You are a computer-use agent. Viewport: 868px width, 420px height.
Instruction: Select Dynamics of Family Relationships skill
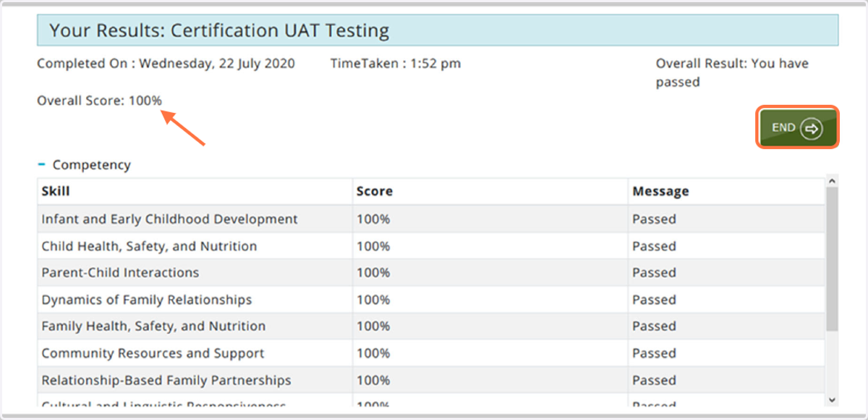(147, 300)
